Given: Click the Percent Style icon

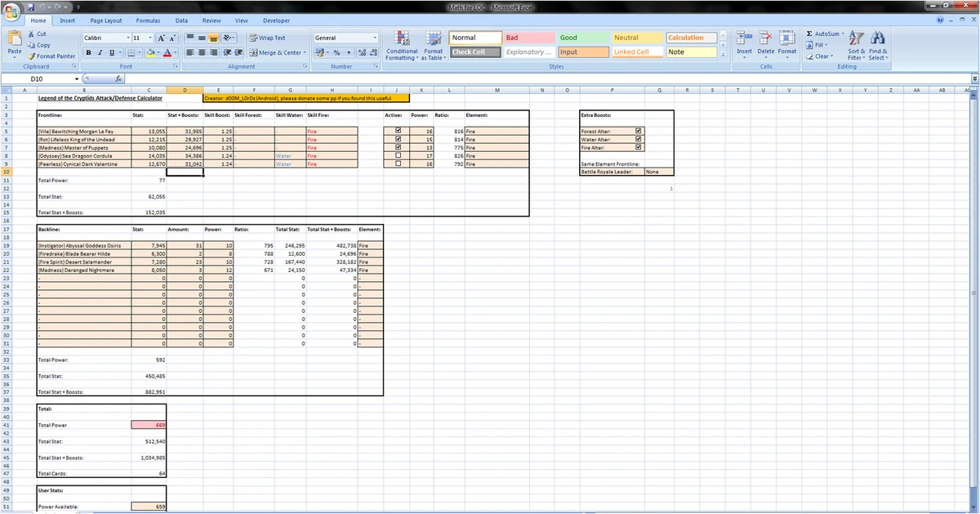Looking at the screenshot, I should coord(337,51).
